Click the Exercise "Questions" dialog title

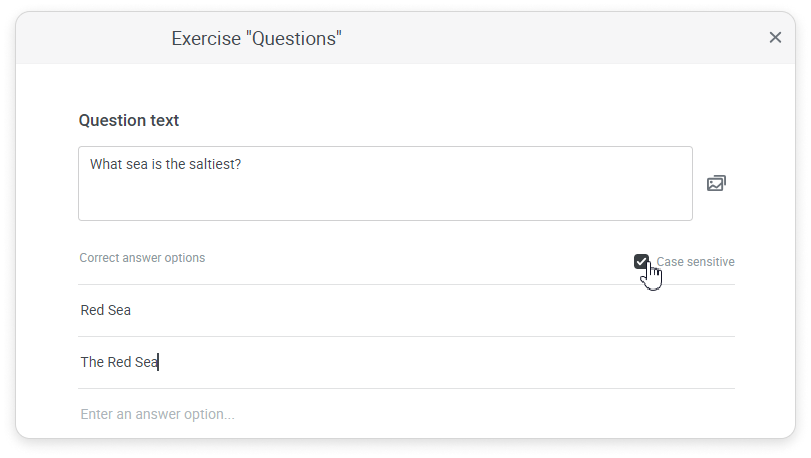pos(257,39)
